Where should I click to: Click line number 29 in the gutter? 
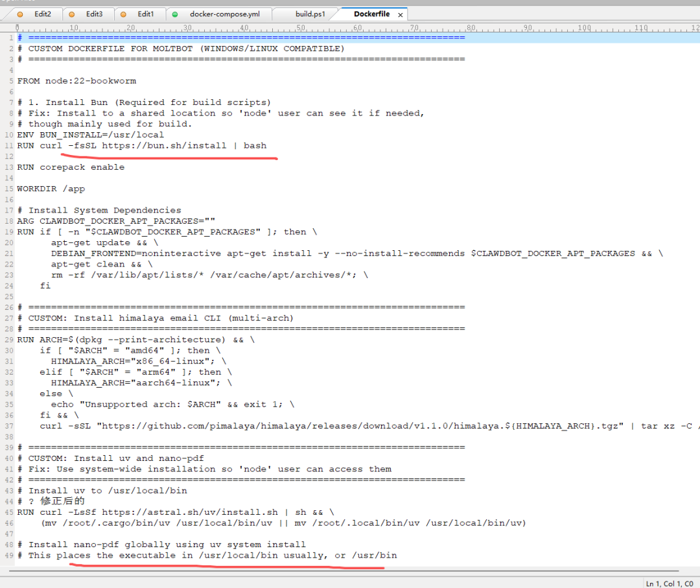11,340
